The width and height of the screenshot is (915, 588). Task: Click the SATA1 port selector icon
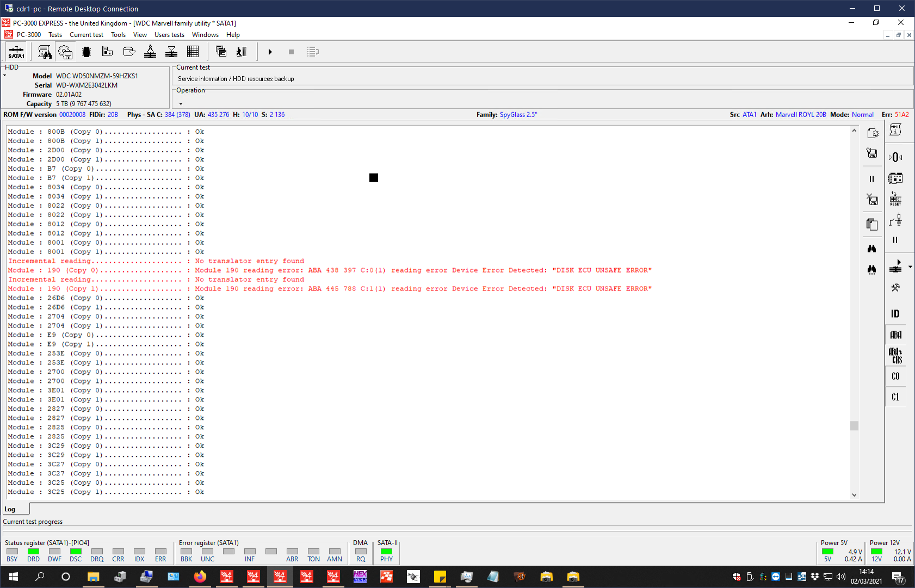(x=16, y=52)
